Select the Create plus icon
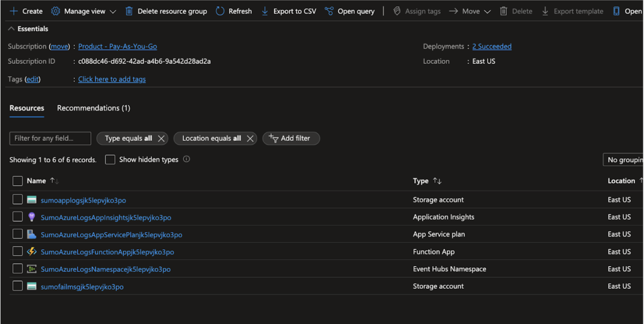This screenshot has width=644, height=324. pyautogui.click(x=14, y=11)
